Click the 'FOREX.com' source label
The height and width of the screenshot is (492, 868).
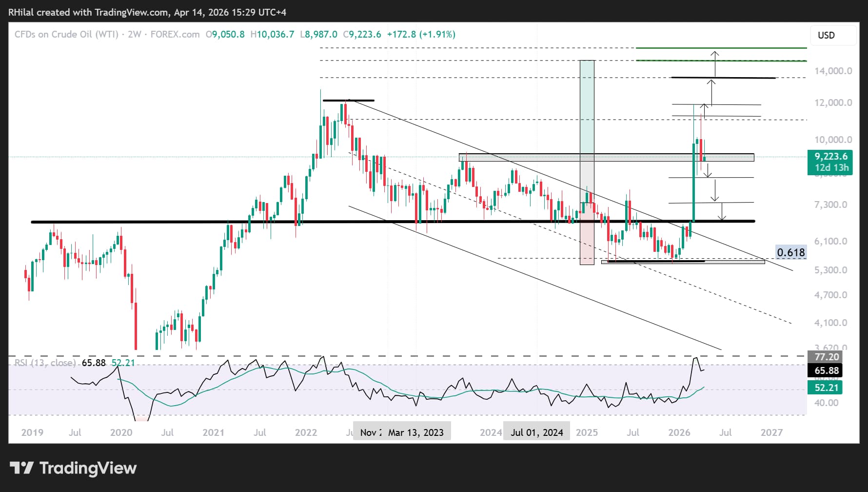click(x=175, y=34)
